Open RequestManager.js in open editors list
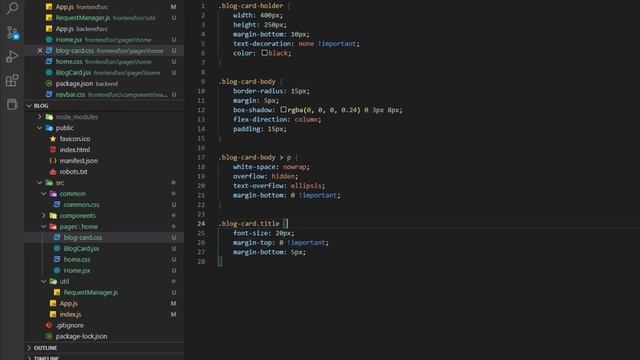Screen dimensions: 640x360 (104, 18)
